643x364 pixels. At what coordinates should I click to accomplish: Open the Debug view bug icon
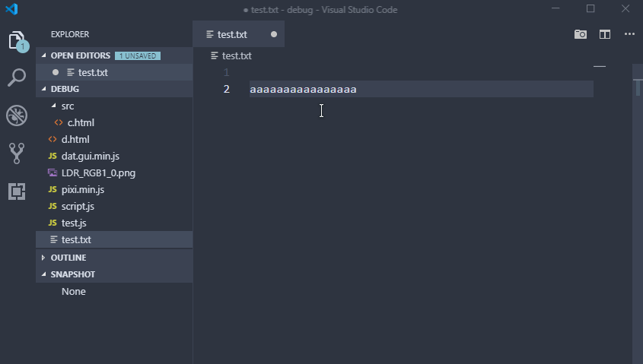point(17,116)
